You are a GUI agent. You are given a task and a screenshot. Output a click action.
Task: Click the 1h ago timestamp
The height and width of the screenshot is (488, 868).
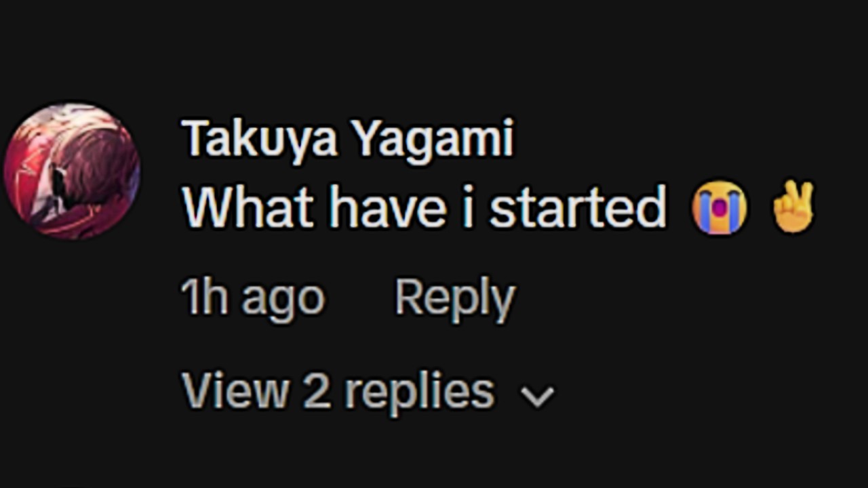252,298
